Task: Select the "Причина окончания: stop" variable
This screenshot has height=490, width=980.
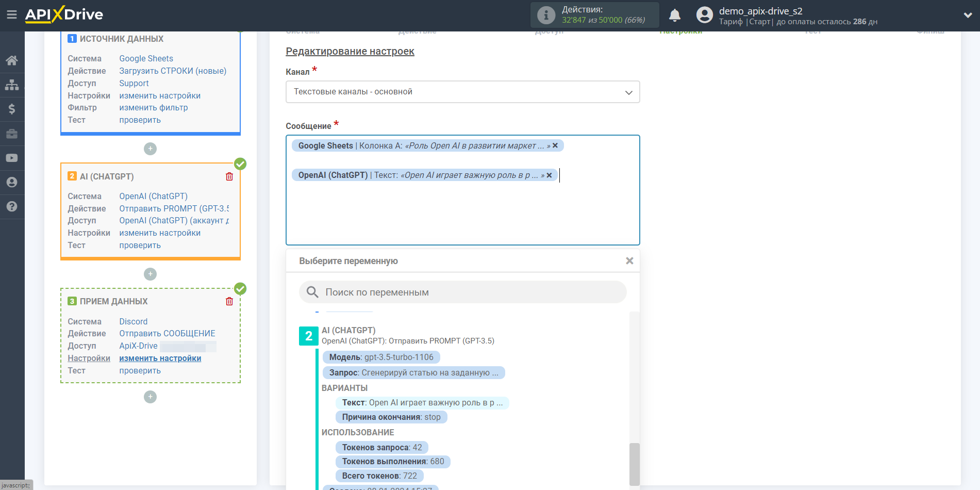Action: (391, 417)
